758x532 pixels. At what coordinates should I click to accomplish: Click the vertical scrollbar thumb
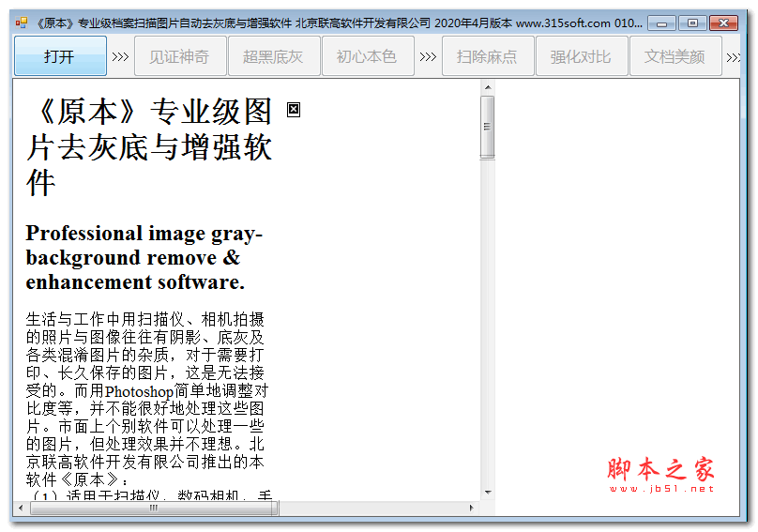[x=487, y=127]
